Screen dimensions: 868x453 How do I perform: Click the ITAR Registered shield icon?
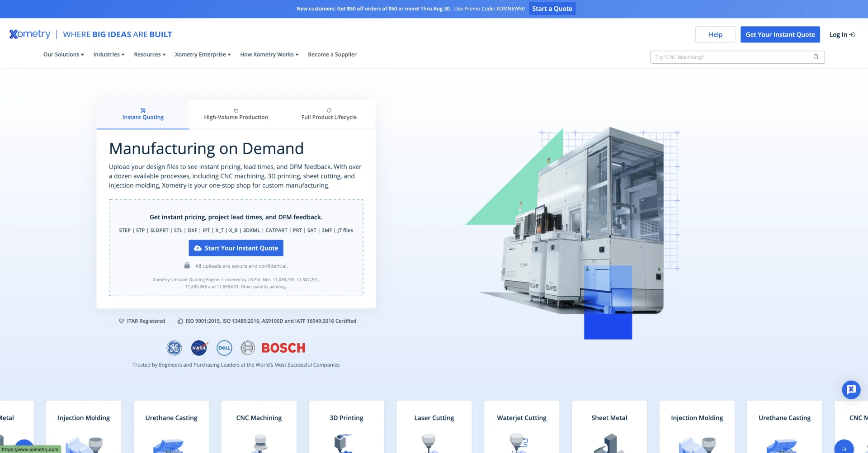[x=121, y=321]
